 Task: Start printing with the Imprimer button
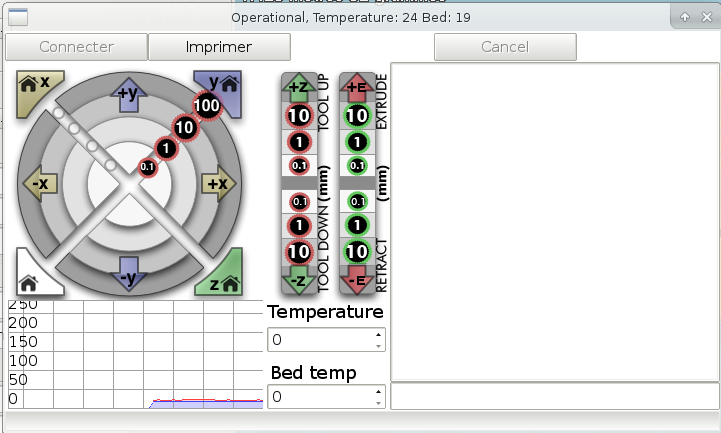[219, 47]
